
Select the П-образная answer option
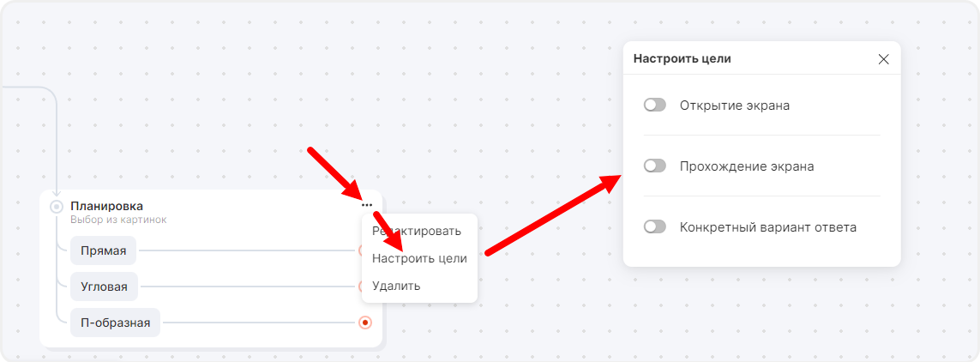115,323
